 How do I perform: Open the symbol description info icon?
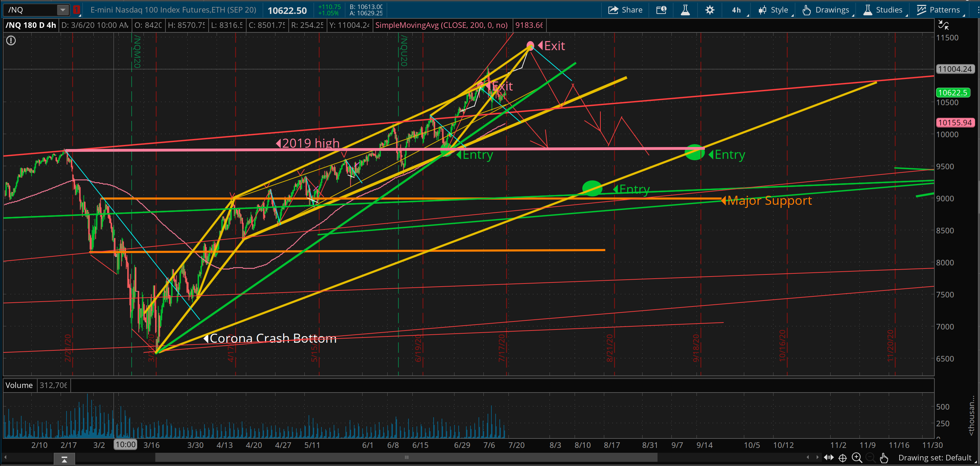661,10
